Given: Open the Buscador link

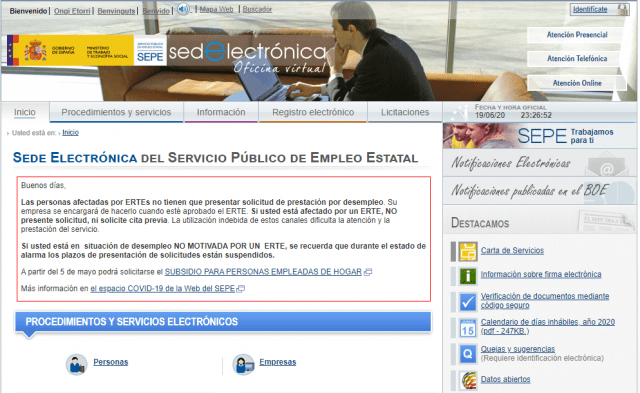Looking at the screenshot, I should point(257,9).
